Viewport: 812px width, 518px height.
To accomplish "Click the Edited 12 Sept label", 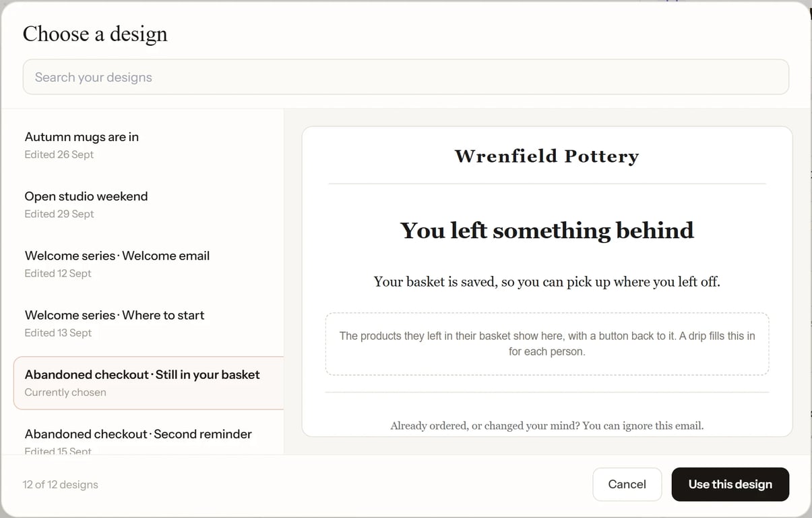I will (x=58, y=273).
